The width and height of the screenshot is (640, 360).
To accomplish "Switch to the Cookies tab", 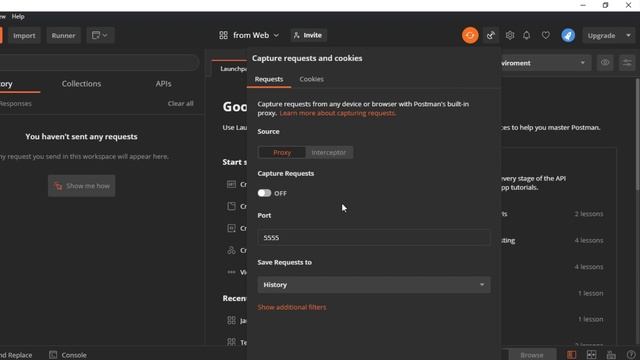I will click(x=311, y=79).
